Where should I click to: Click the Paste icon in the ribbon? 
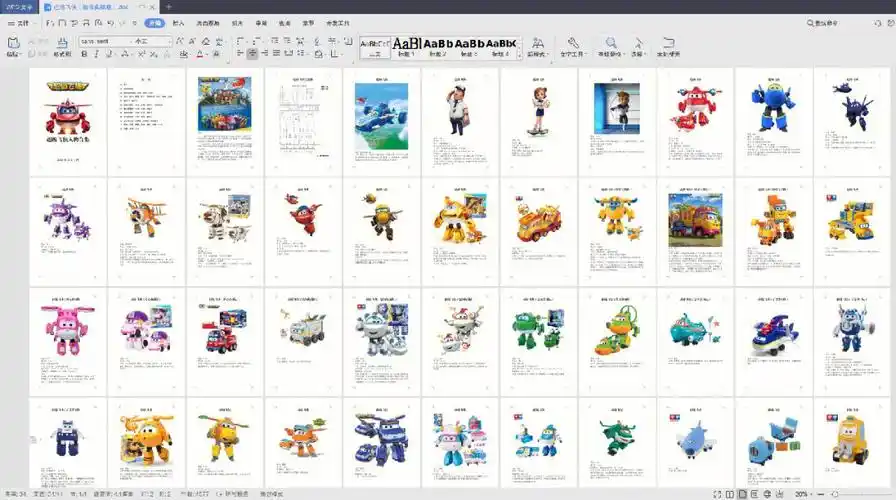coord(13,45)
